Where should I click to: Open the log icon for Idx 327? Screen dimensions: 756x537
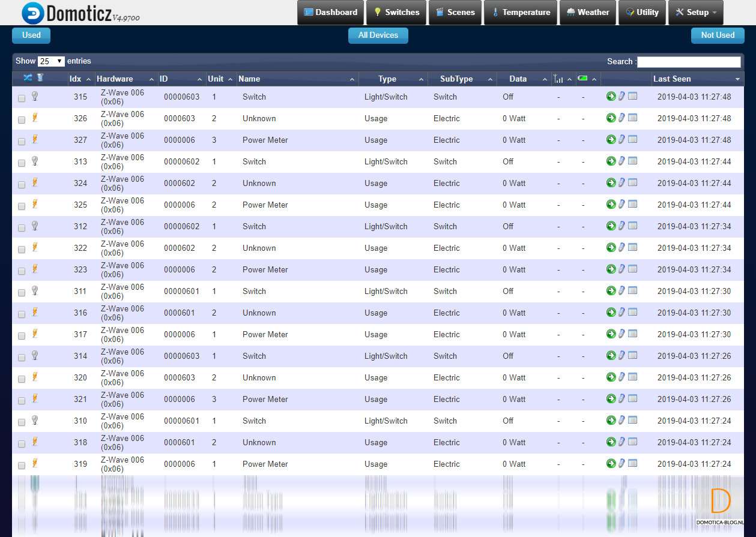pyautogui.click(x=633, y=139)
